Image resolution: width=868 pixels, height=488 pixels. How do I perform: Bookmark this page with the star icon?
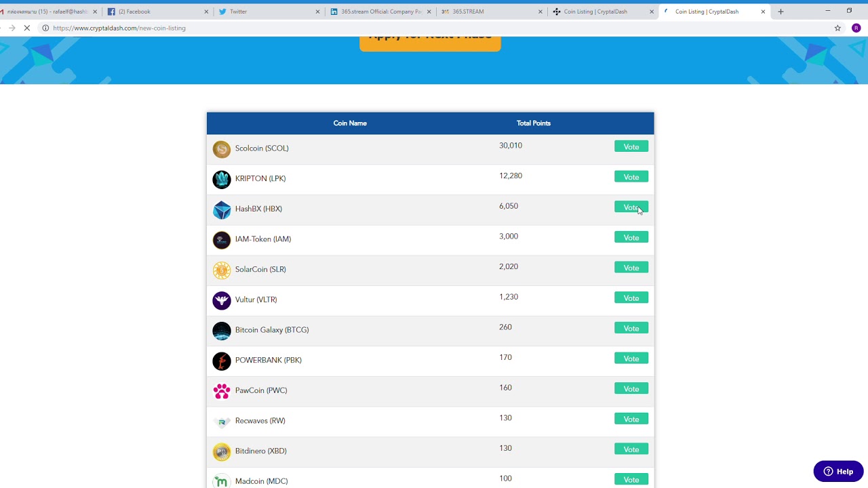pyautogui.click(x=837, y=28)
